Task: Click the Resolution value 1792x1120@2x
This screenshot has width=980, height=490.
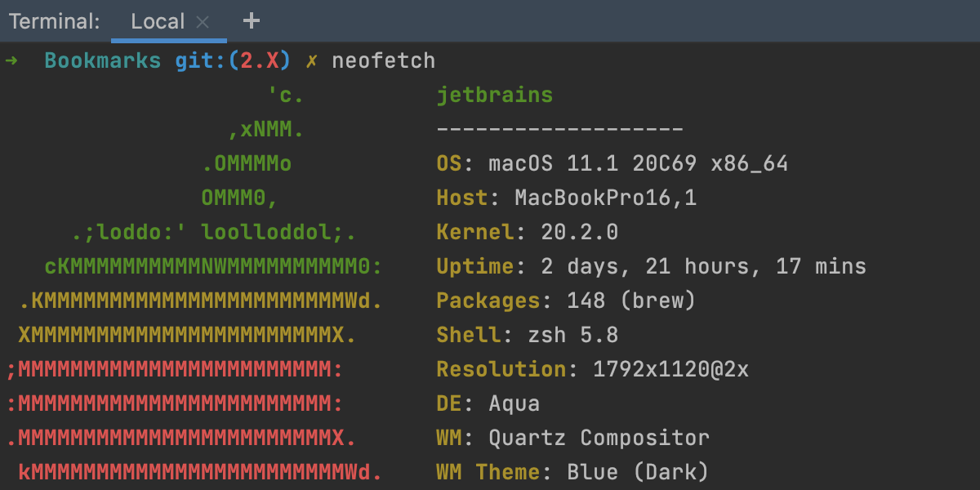Action: [670, 370]
